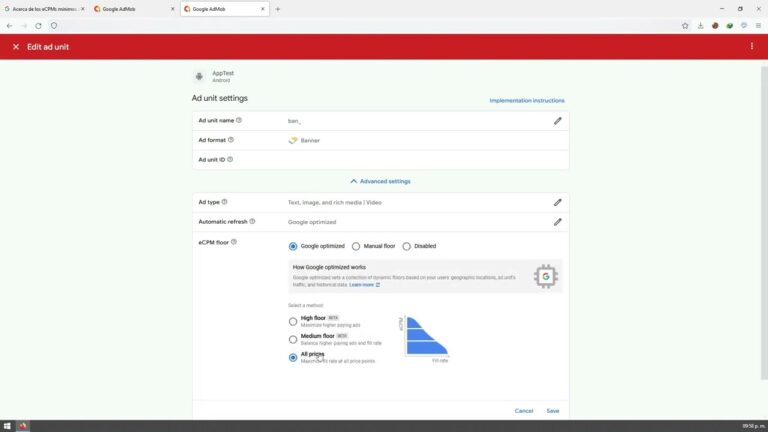Click the page vertical scrollbar
This screenshot has height=432, width=768.
pos(764,223)
